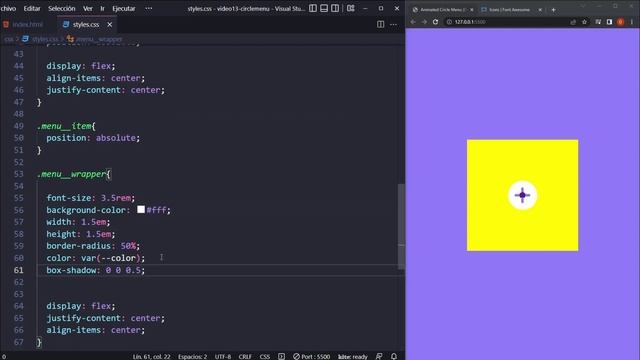The height and width of the screenshot is (360, 640).
Task: Click the #fff white color swatch on line 56
Action: [141, 209]
